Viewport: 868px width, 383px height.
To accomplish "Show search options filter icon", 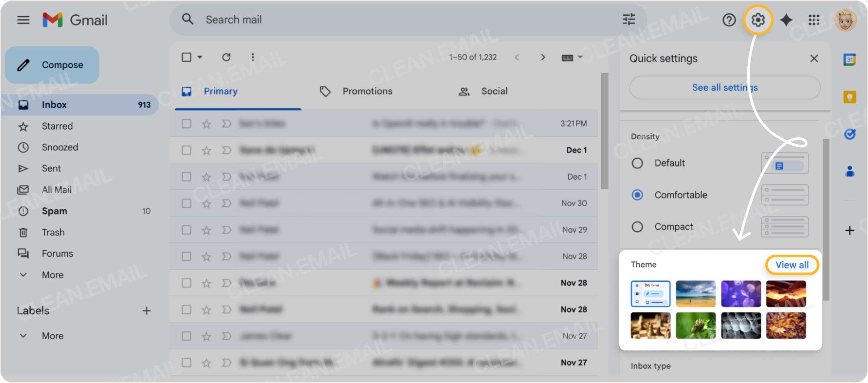I will click(628, 19).
